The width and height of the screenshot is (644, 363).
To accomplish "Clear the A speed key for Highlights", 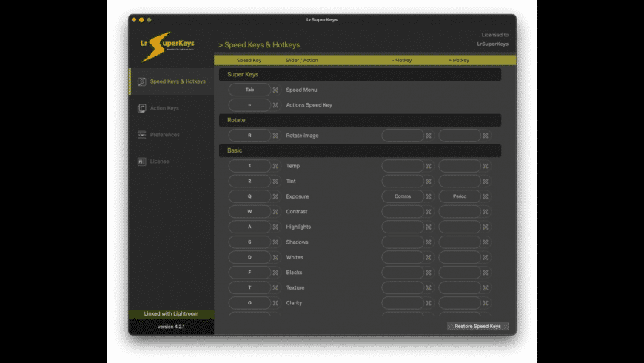I will [x=275, y=227].
